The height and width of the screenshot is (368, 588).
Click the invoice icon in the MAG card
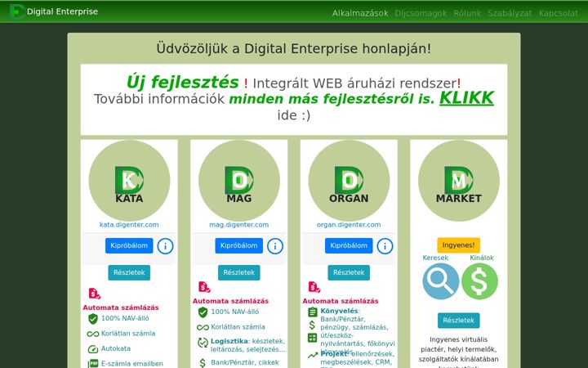[204, 287]
